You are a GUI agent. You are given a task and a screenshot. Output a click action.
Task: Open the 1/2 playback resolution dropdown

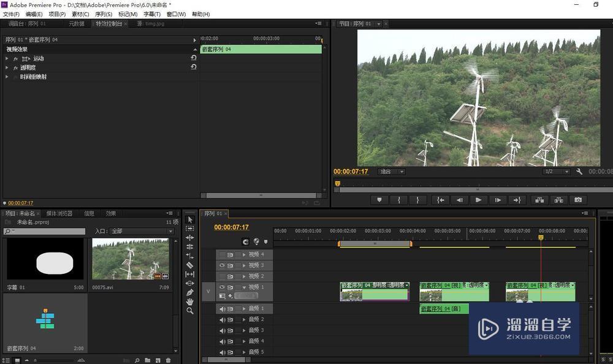click(557, 172)
